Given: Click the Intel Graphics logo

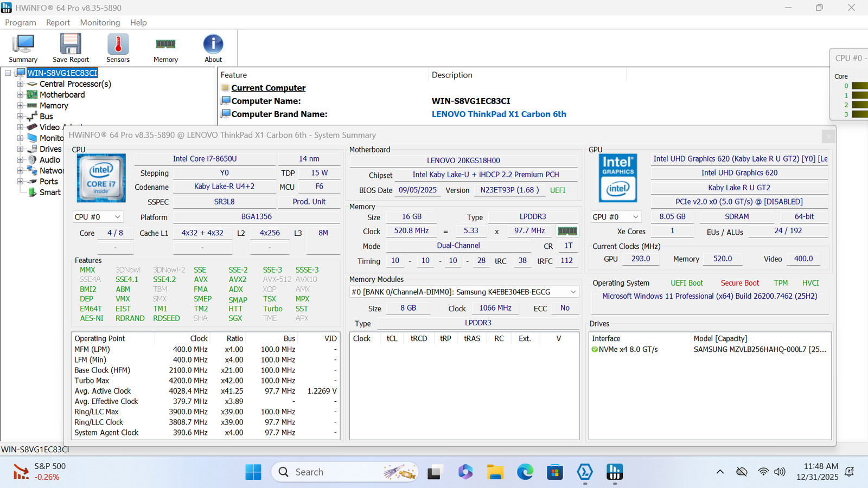Looking at the screenshot, I should (618, 178).
